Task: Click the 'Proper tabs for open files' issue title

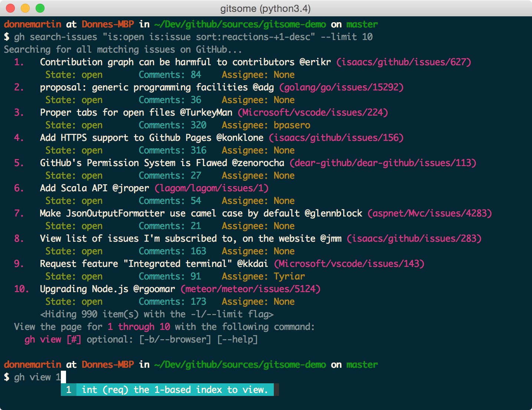Action: (x=108, y=112)
